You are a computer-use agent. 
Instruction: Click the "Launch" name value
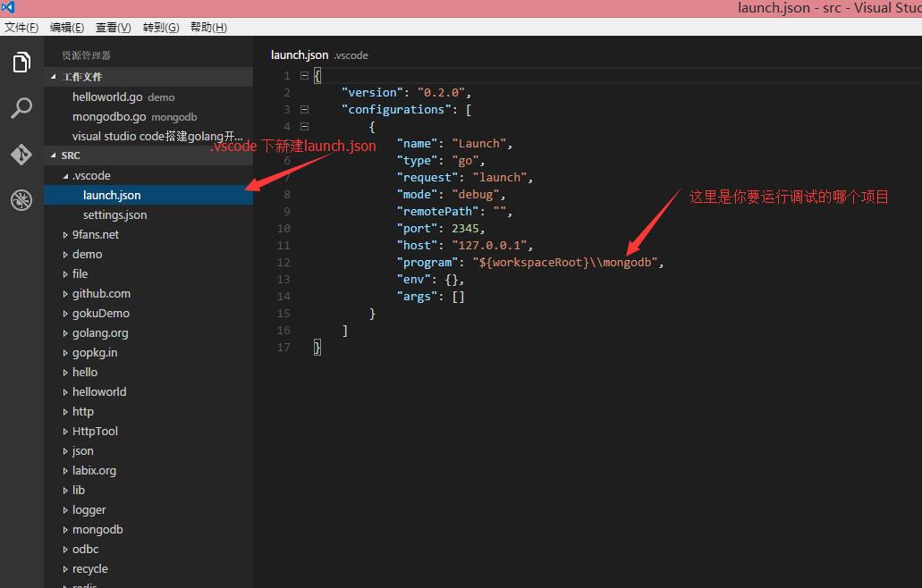(479, 144)
